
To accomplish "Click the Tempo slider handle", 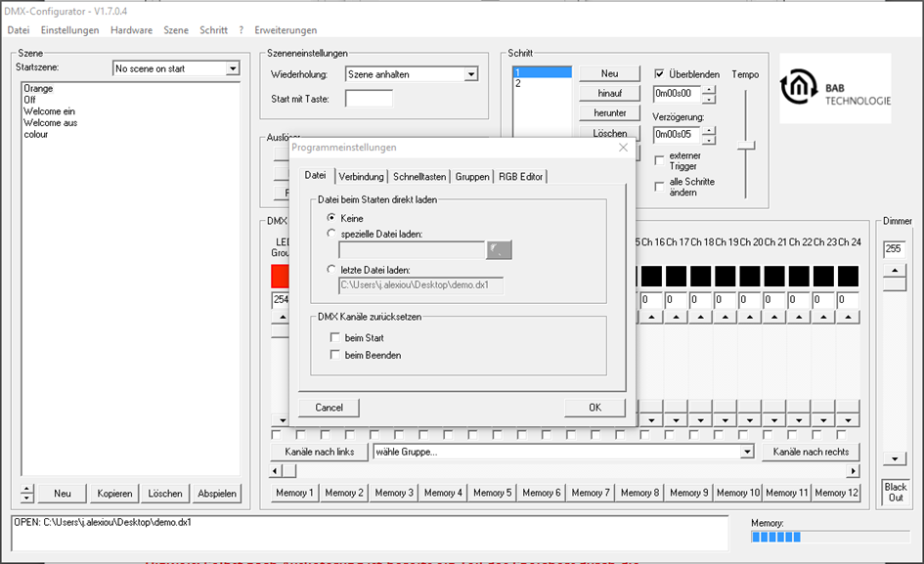I will click(x=746, y=145).
